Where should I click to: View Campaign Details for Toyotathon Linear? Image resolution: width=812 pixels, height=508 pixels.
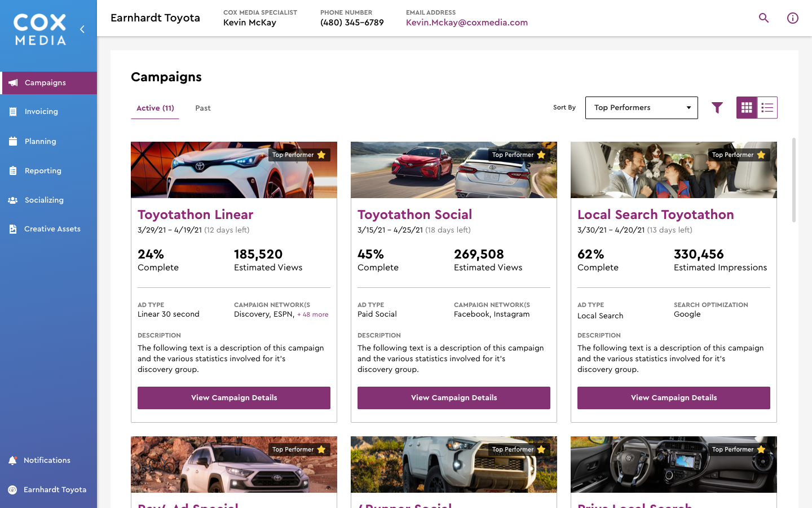pyautogui.click(x=234, y=398)
